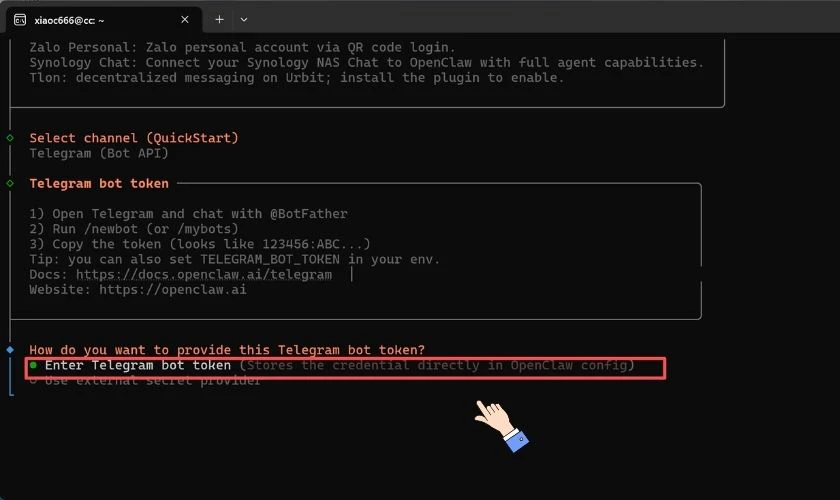Click the green radio dot beside Enter Telegram bot token
The image size is (840, 500).
pos(33,366)
